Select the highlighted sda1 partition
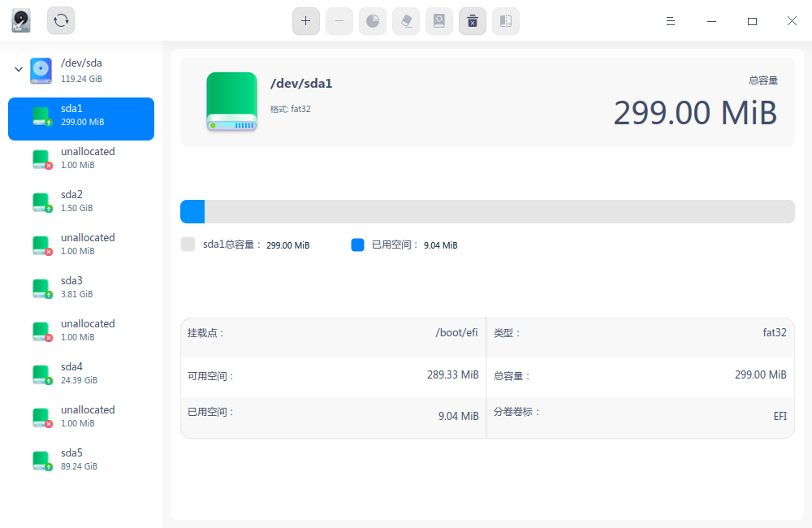Screen dimensions: 812x528 coord(81,119)
